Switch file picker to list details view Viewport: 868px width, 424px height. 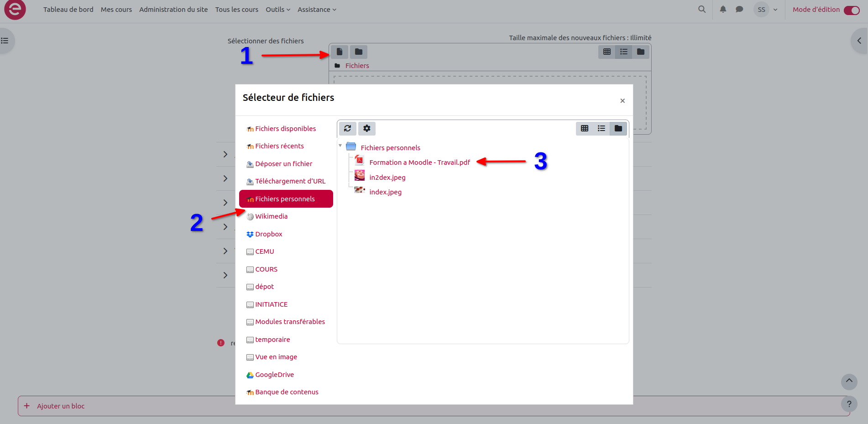[x=601, y=129]
